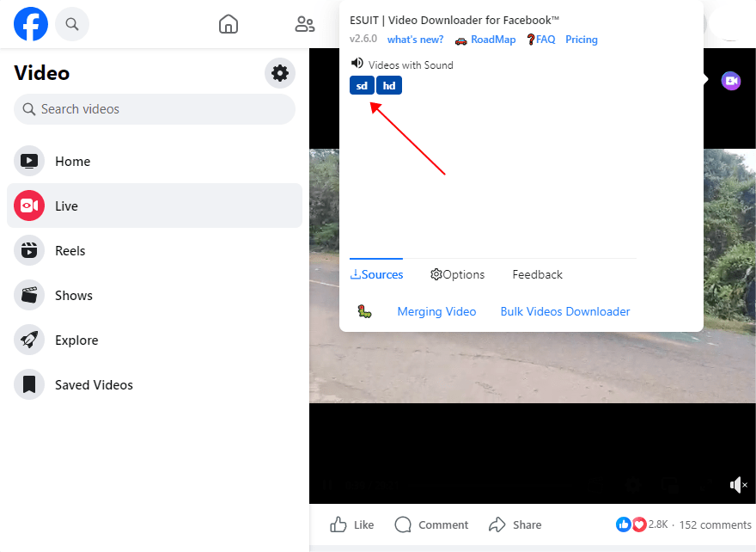This screenshot has height=552, width=756.
Task: Go to the Home house icon in top bar
Action: click(228, 23)
